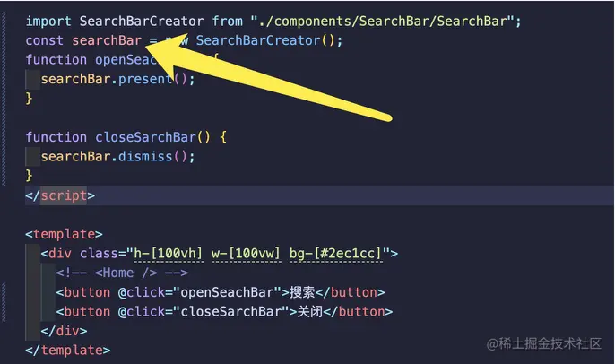Click the file path string './components/SearchBar/SearchBar'
This screenshot has width=615, height=364.
[x=383, y=22]
